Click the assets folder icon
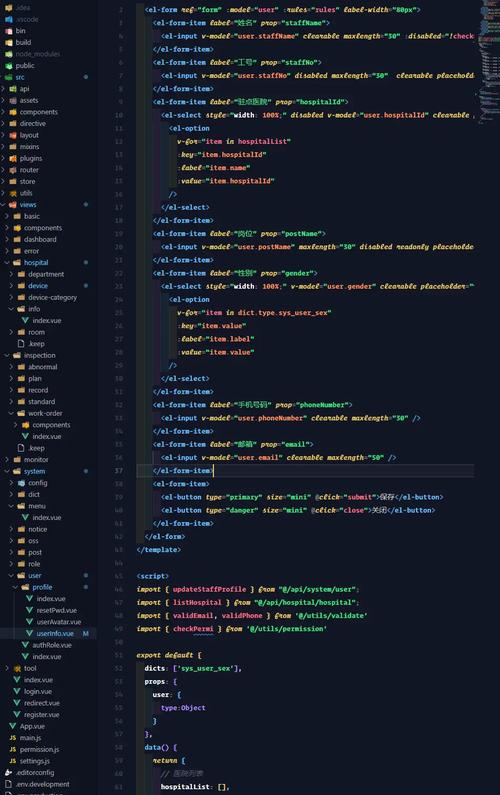 [13, 100]
